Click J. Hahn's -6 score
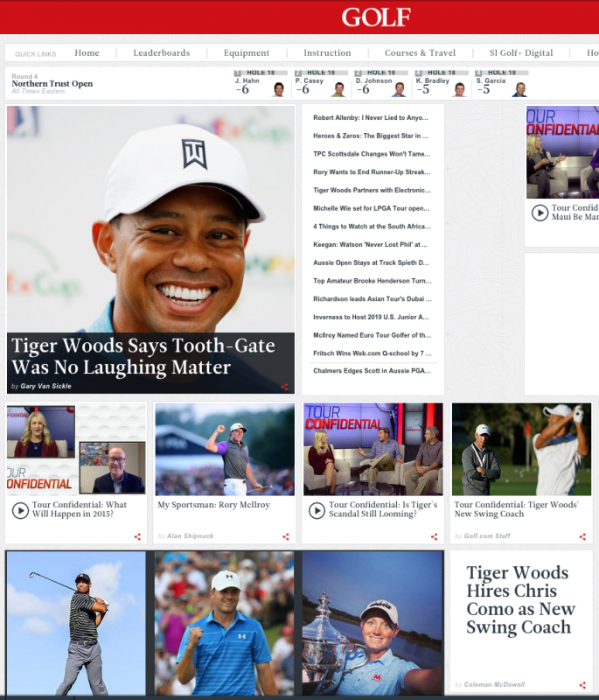 point(242,90)
